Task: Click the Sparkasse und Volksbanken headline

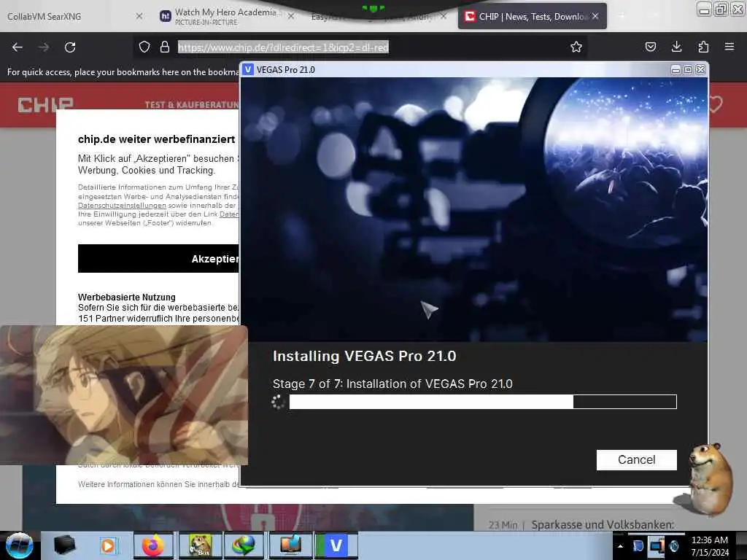Action: pyautogui.click(x=603, y=525)
